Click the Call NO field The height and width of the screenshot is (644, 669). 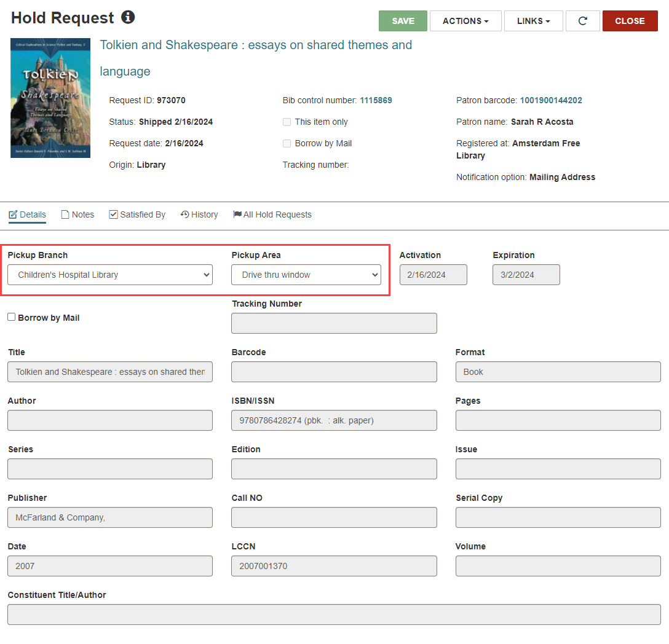click(334, 517)
